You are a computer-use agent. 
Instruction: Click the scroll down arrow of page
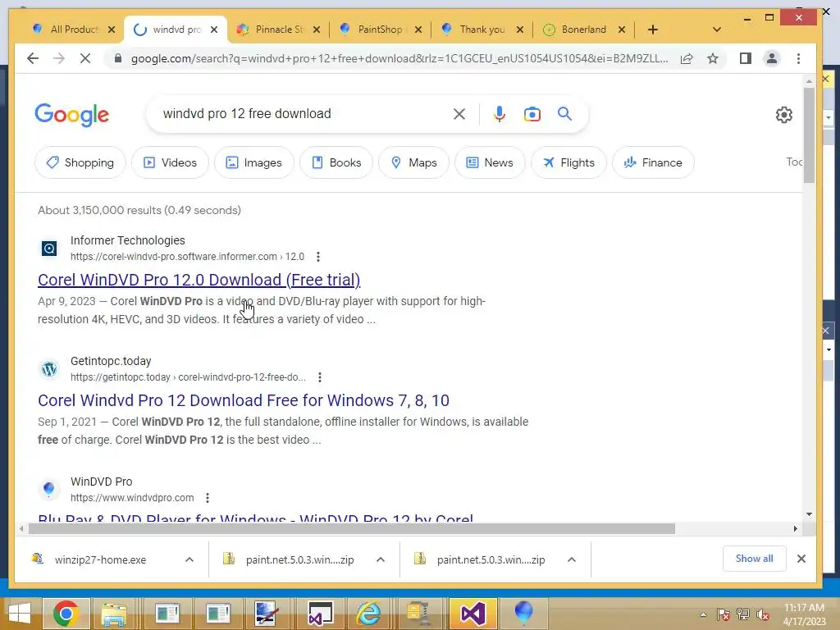pos(809,514)
